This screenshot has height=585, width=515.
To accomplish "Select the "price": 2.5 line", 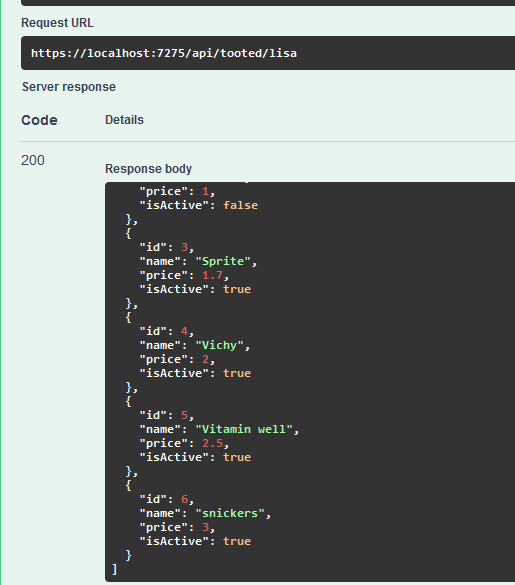I will click(x=184, y=443).
